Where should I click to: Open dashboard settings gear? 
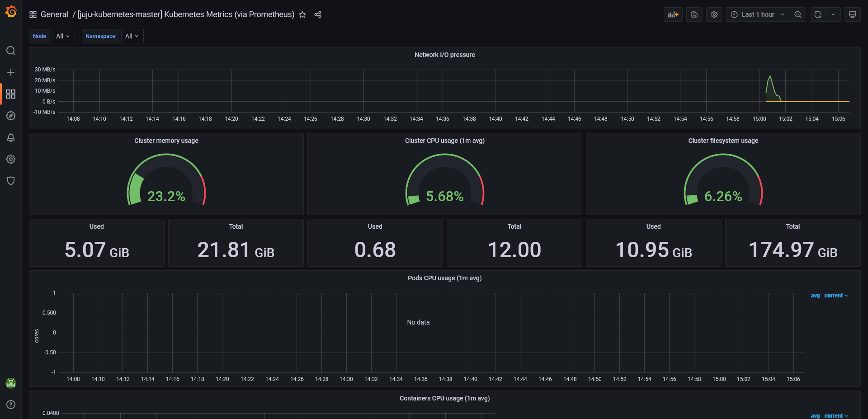tap(714, 14)
